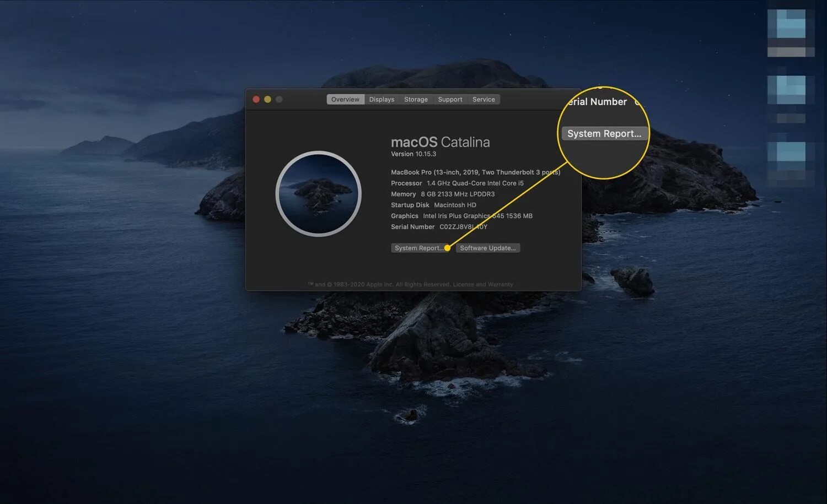
Task: Select the macOS Catalina title text
Action: (x=440, y=142)
